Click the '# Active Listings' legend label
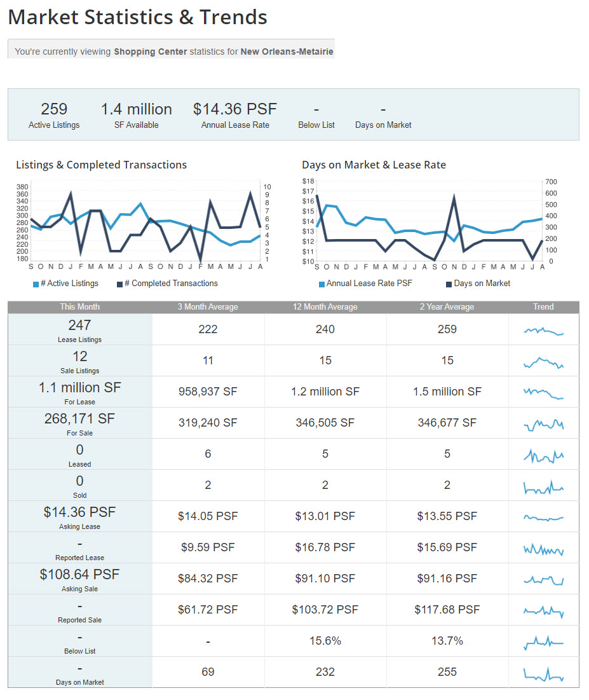Viewport: 589px width, 700px height. pyautogui.click(x=70, y=284)
